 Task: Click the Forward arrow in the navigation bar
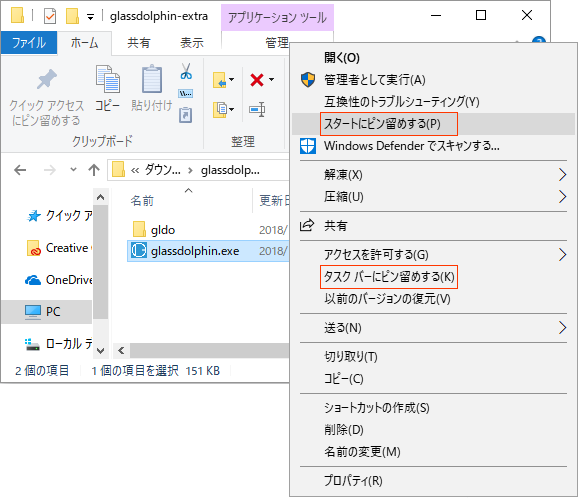tap(50, 170)
